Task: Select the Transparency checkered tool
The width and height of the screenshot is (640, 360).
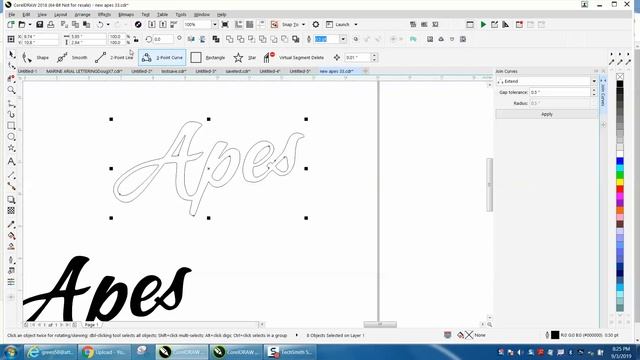Action: click(11, 211)
